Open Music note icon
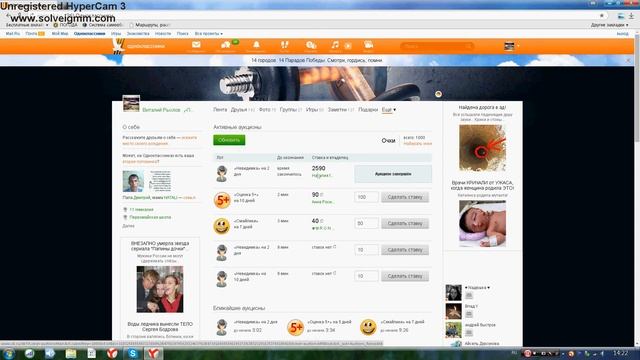 [335, 45]
